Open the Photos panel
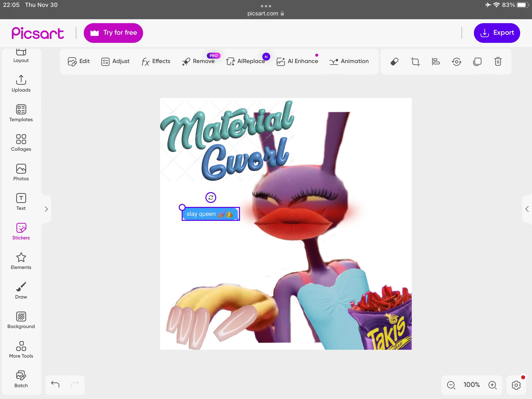This screenshot has width=532, height=399. (x=21, y=172)
